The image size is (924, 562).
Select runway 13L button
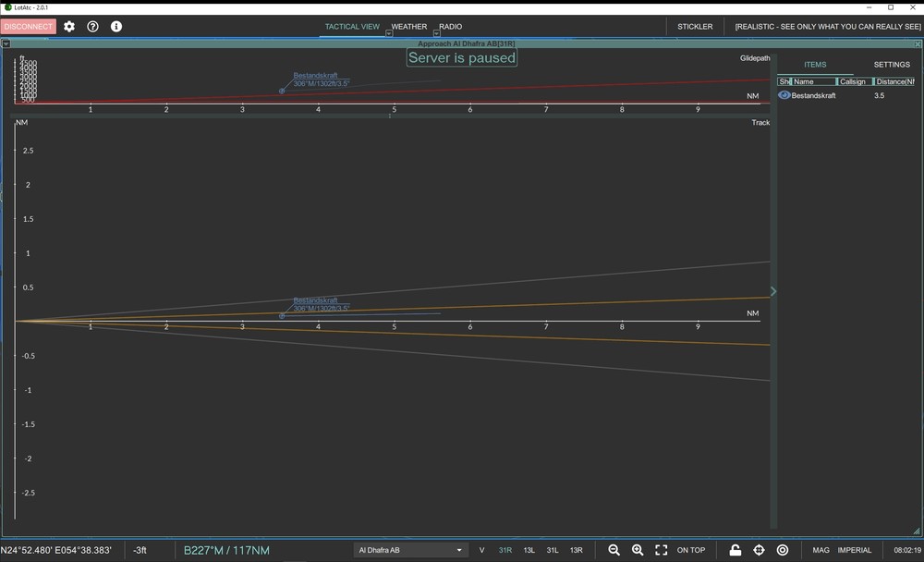click(529, 550)
